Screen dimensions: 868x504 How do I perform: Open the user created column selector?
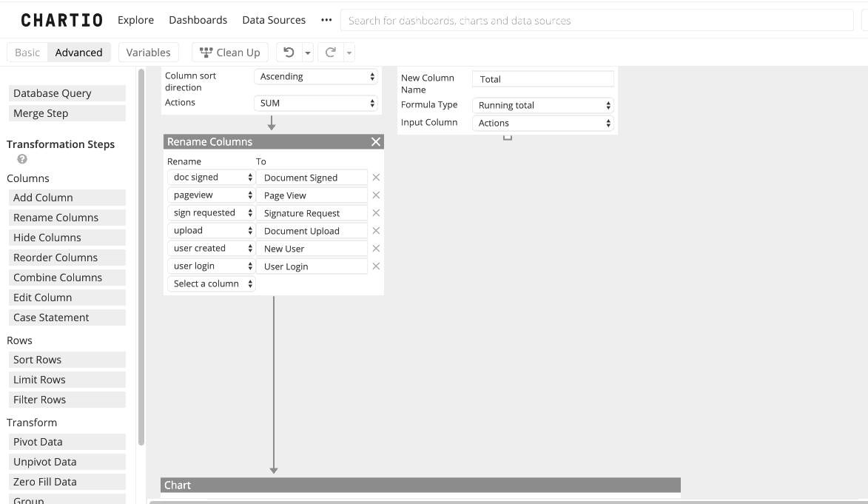point(211,248)
